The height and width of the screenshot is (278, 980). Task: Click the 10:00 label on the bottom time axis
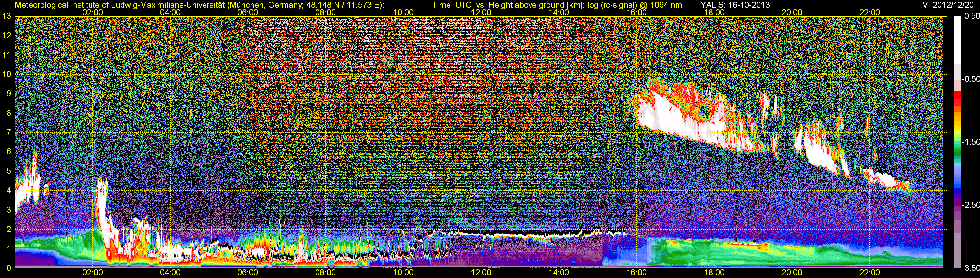[x=403, y=273]
